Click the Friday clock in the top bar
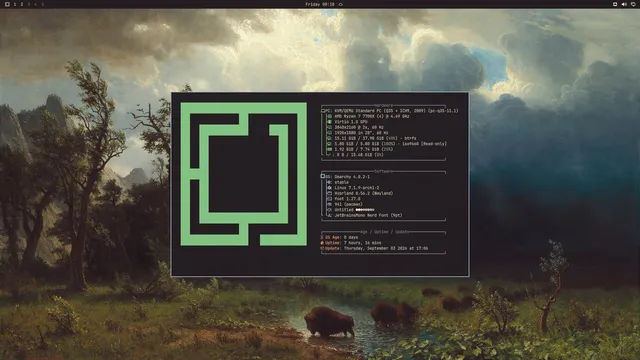The height and width of the screenshot is (360, 640). (x=320, y=4)
